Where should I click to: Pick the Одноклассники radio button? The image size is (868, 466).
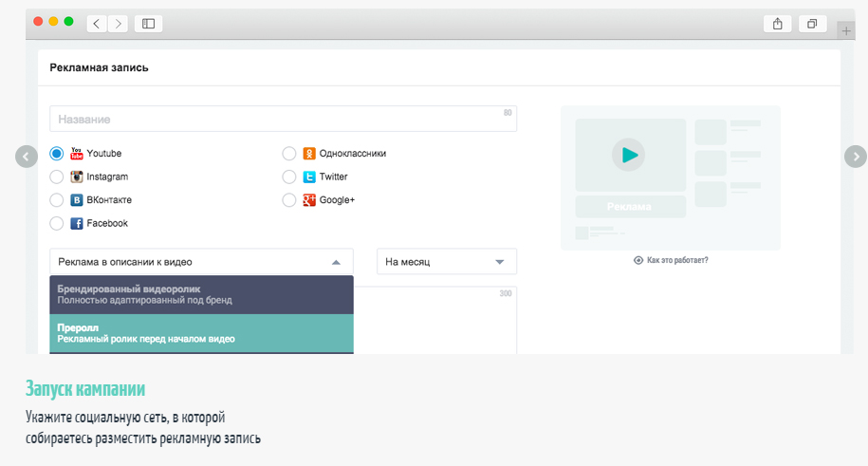(x=289, y=153)
